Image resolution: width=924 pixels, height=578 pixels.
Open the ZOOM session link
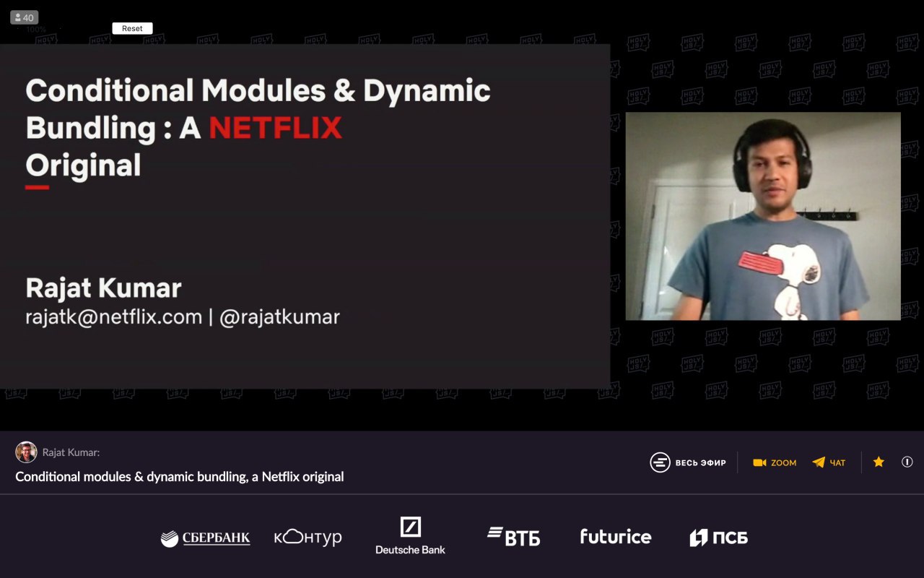(x=775, y=462)
